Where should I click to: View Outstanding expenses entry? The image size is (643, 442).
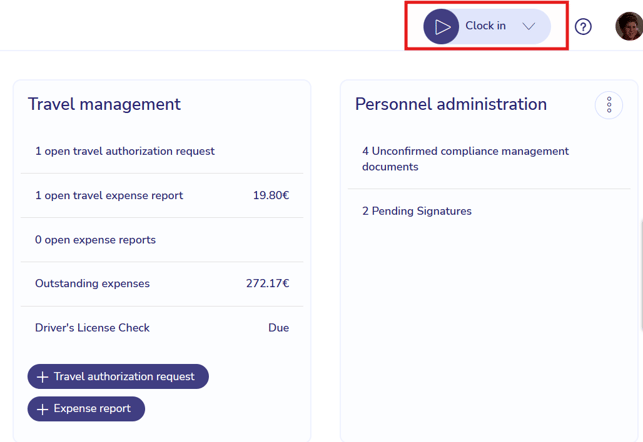(x=162, y=284)
